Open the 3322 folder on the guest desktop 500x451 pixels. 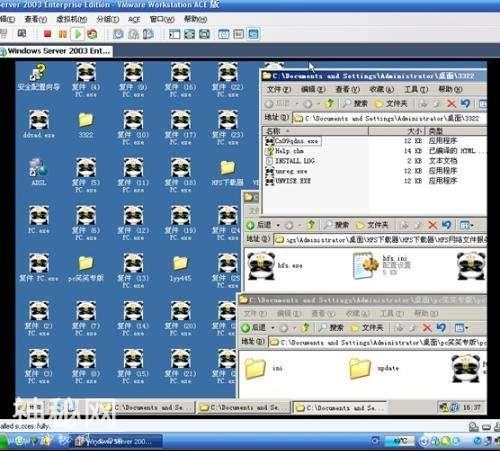[86, 124]
